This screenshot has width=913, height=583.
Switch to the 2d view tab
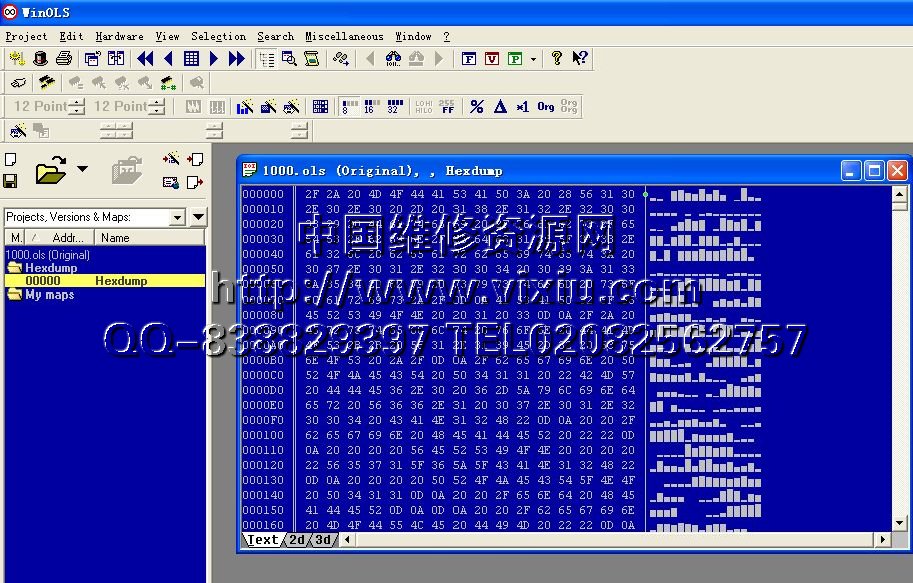point(297,540)
